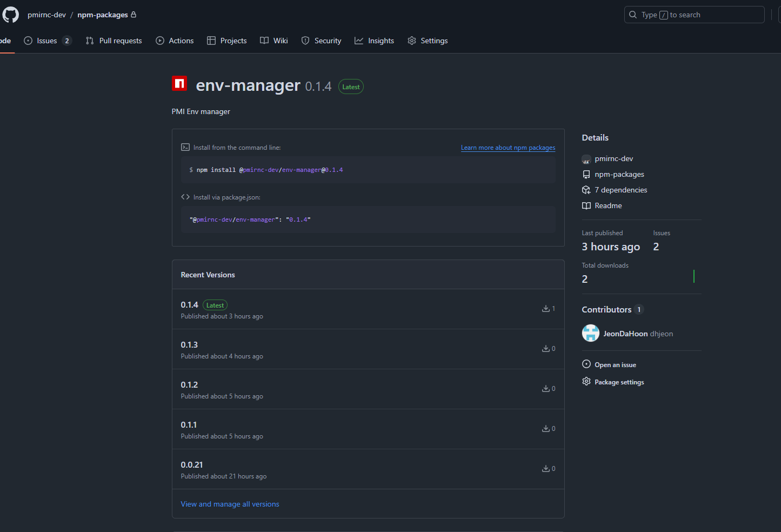Click the download icon for version 0.0.21
The height and width of the screenshot is (532, 781).
pyautogui.click(x=546, y=469)
